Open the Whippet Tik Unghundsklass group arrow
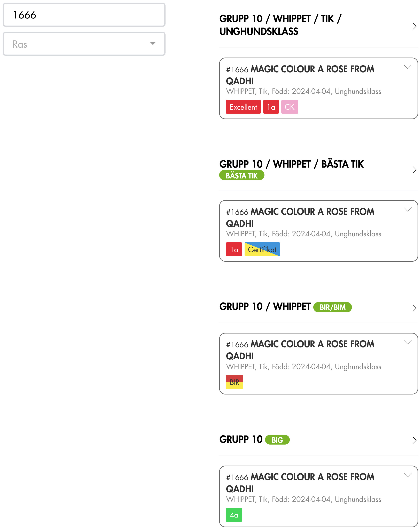Viewport: 420px width, 529px height. coord(414,26)
